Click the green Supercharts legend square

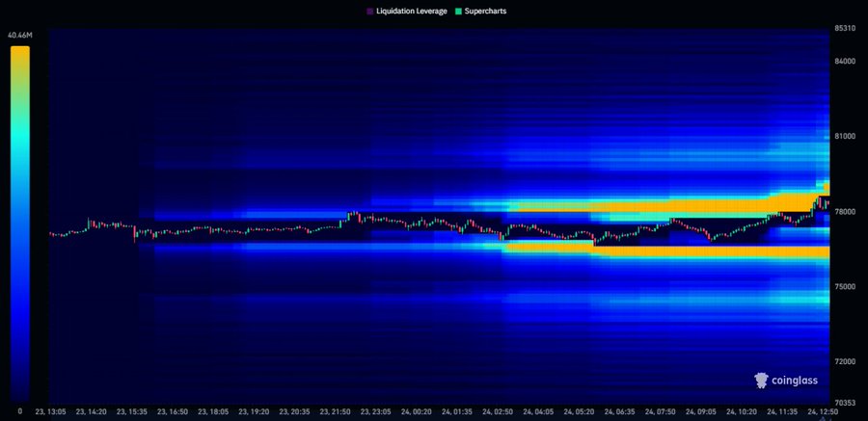458,11
